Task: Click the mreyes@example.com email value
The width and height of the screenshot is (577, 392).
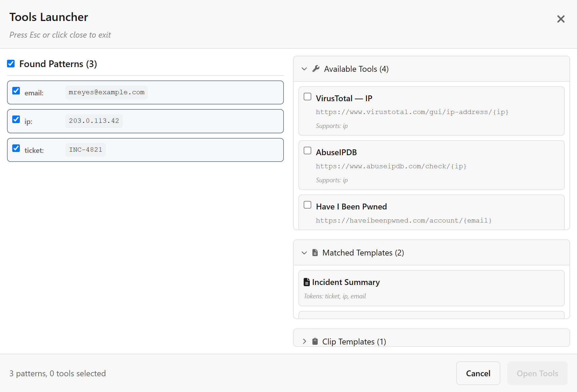Action: [106, 92]
